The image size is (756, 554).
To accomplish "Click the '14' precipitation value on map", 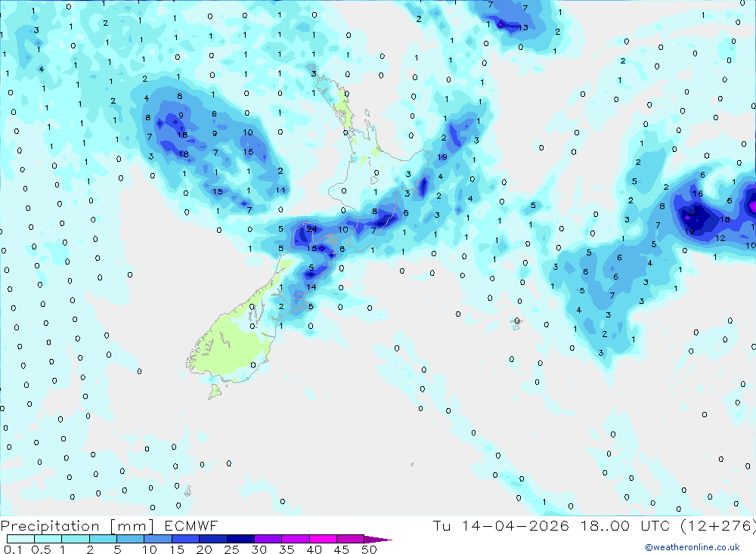I will tap(311, 287).
